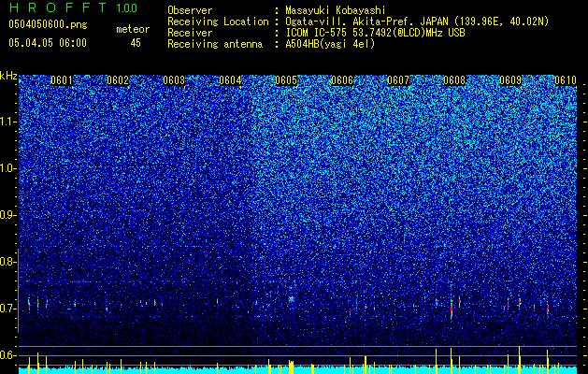Click the 'Receiving Location' label

point(218,22)
